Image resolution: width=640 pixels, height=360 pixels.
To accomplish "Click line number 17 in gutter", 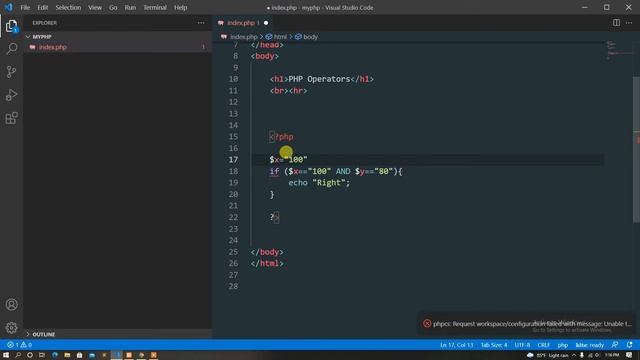I will [x=233, y=160].
